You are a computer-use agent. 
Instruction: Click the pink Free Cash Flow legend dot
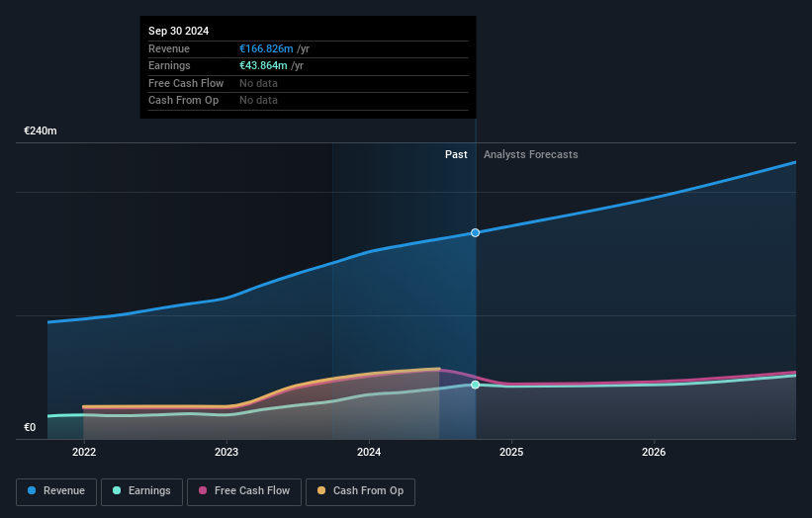[203, 490]
